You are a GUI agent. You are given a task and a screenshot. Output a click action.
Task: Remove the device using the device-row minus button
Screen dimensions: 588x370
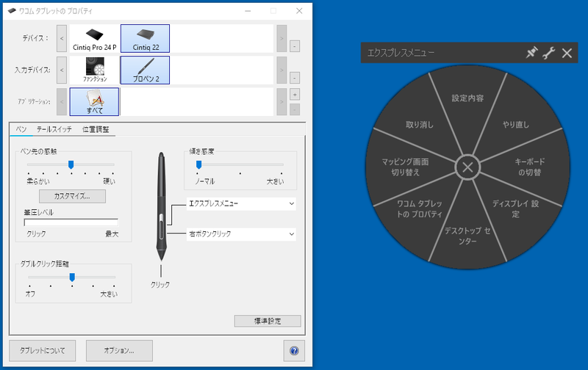click(295, 46)
